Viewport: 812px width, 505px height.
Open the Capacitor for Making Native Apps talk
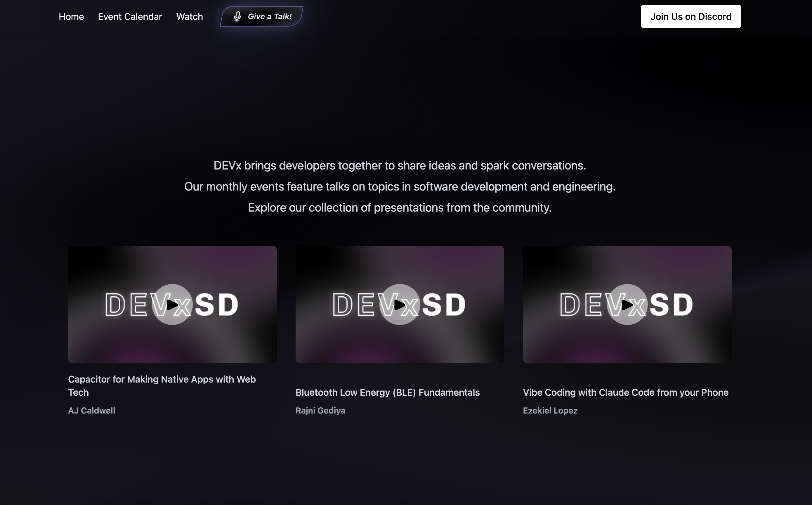(162, 386)
